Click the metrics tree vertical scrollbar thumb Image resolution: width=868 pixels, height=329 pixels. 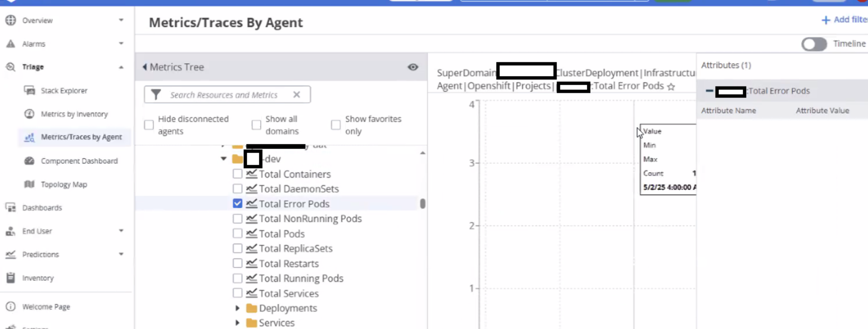point(423,204)
